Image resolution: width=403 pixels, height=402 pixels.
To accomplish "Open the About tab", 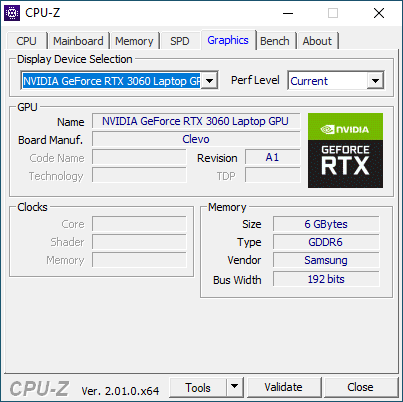I will click(317, 41).
